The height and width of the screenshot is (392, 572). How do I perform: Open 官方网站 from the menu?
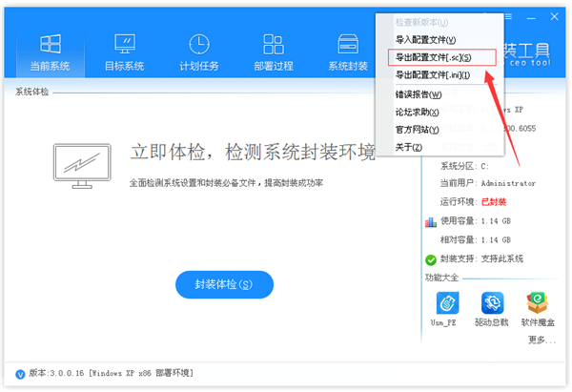pyautogui.click(x=419, y=129)
